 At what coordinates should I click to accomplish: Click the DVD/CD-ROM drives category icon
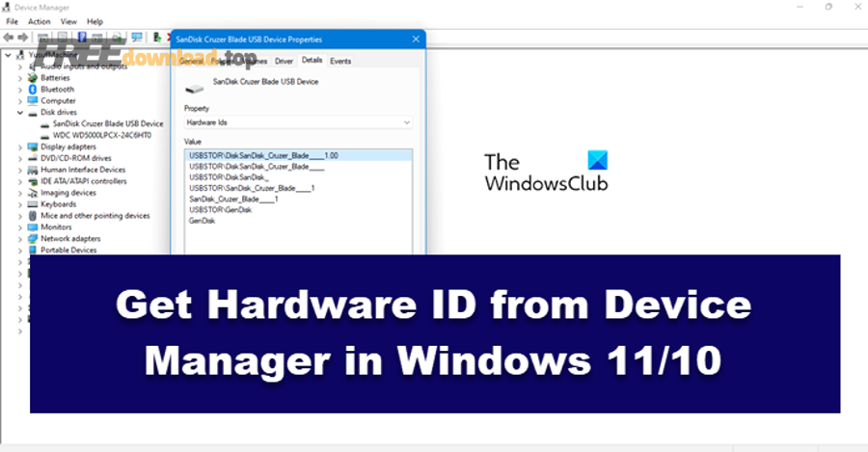pos(33,158)
